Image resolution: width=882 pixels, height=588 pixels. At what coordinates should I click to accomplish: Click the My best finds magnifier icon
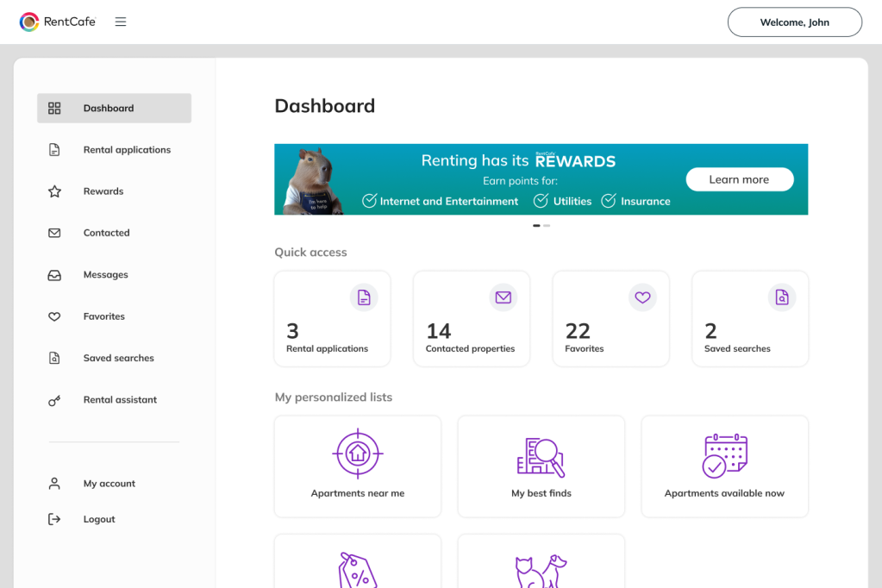pyautogui.click(x=541, y=457)
